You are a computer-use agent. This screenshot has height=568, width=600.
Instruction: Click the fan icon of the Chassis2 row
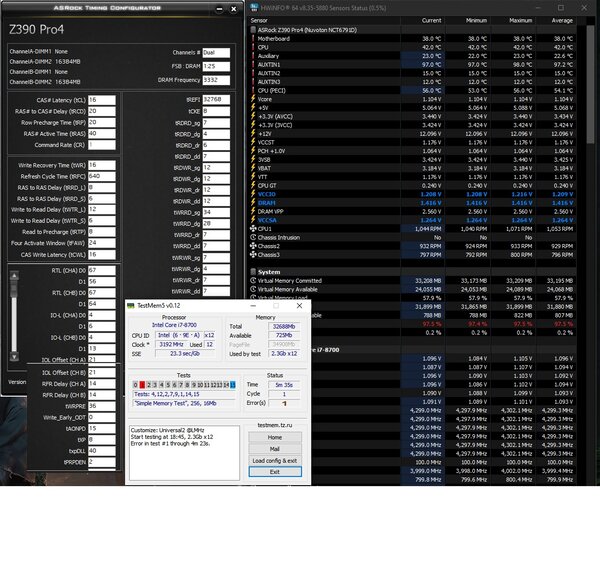[x=253, y=246]
